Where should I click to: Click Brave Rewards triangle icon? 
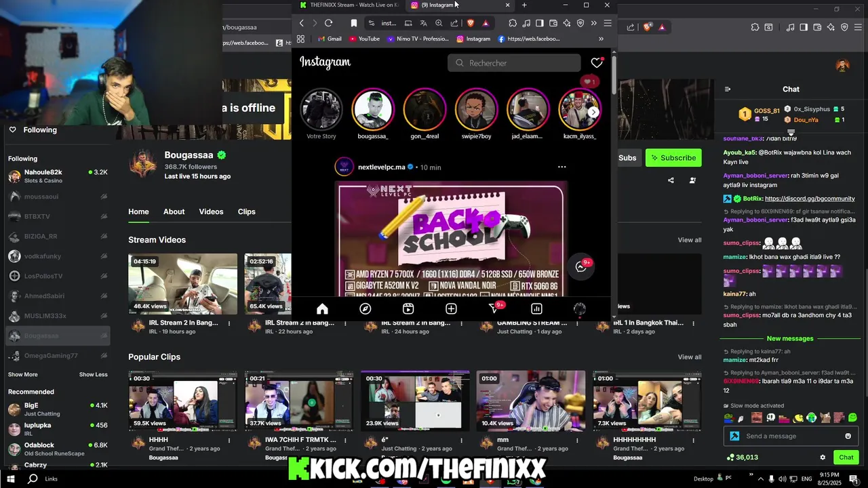[486, 23]
